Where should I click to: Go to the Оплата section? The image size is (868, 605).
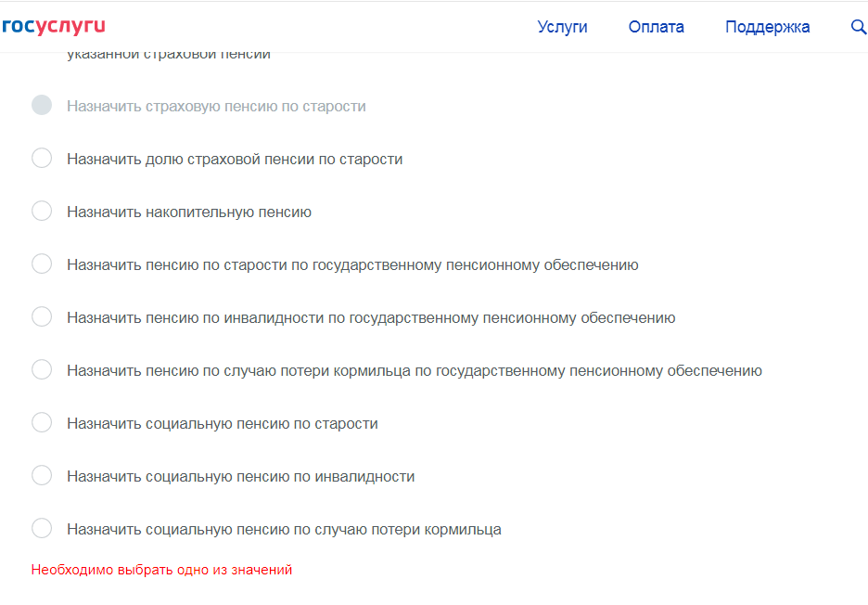pyautogui.click(x=656, y=27)
